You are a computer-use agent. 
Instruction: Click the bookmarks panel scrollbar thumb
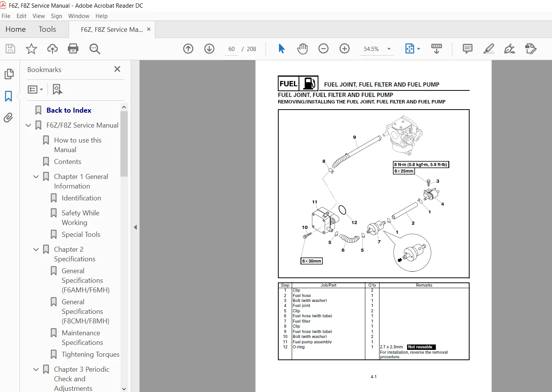click(x=124, y=144)
